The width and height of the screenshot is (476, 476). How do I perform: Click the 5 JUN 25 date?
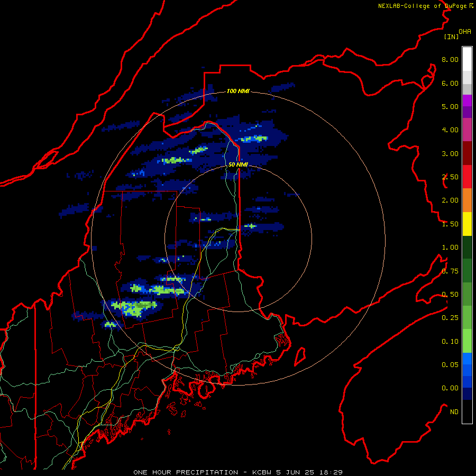[x=295, y=472]
